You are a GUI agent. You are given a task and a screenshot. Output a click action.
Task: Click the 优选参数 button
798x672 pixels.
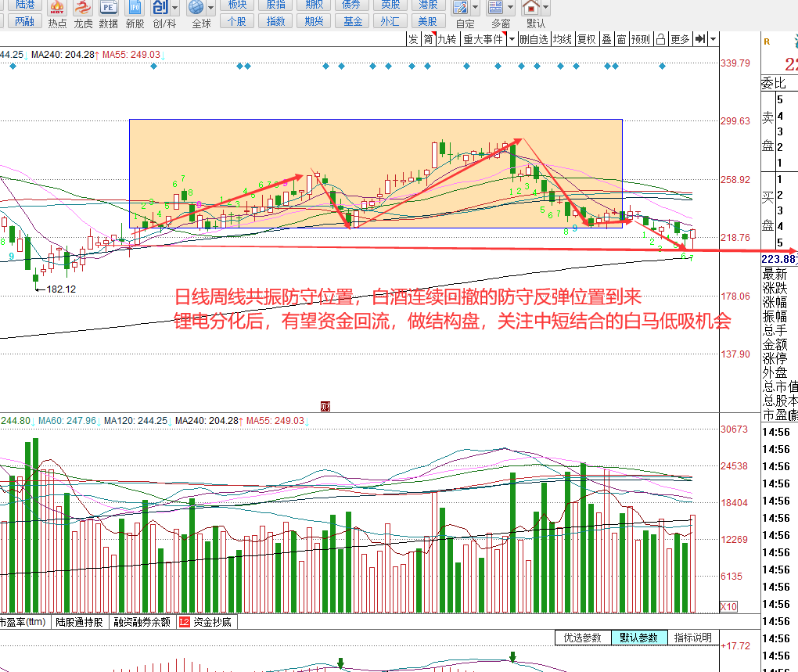click(583, 638)
